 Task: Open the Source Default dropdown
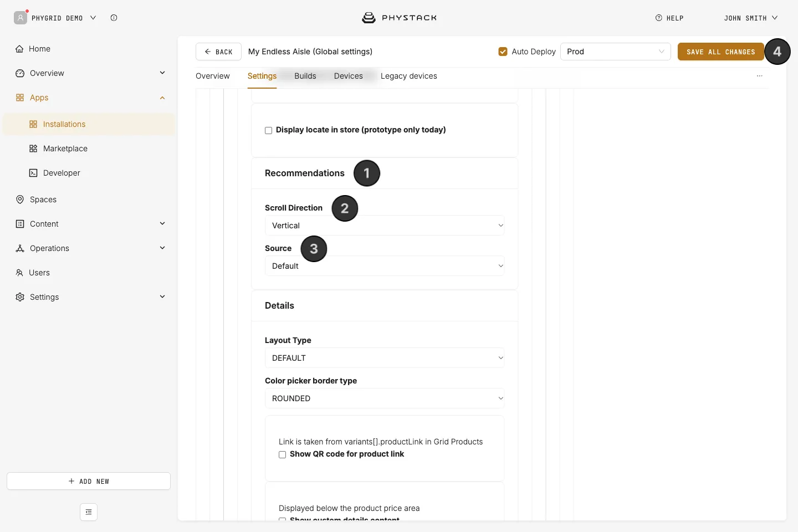coord(385,266)
